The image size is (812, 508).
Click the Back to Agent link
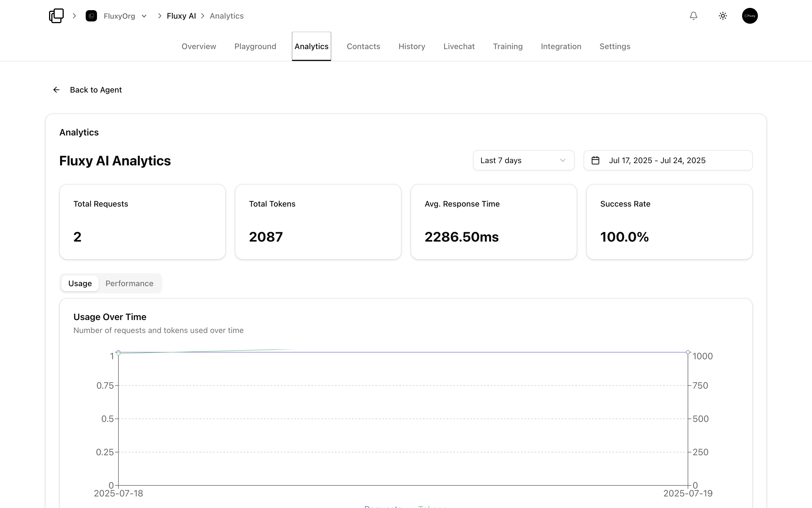click(x=96, y=90)
